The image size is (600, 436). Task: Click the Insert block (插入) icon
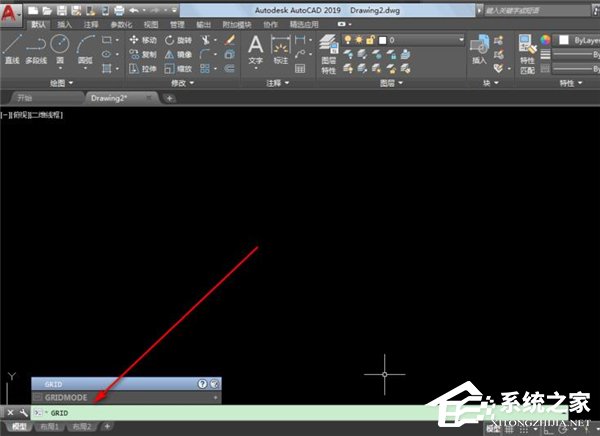click(479, 49)
